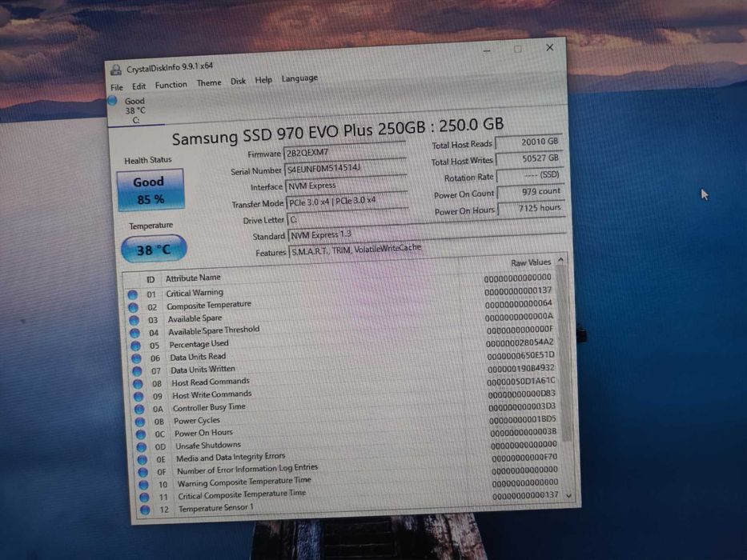
Task: Click the blue status circle beside drive C:
Action: [112, 101]
